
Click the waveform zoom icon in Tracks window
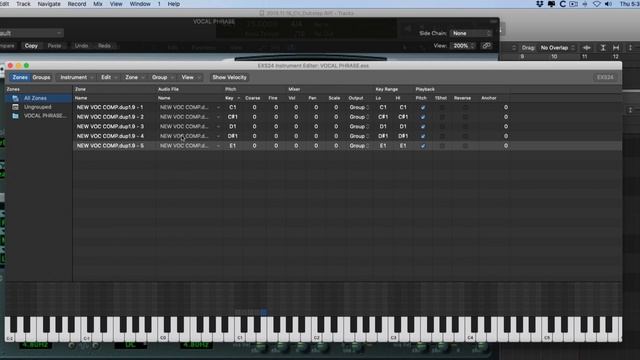click(x=587, y=48)
